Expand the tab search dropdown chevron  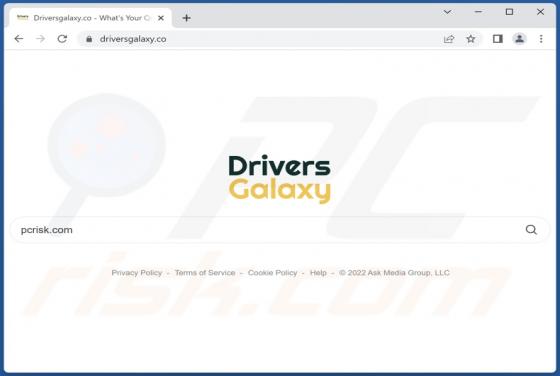448,12
